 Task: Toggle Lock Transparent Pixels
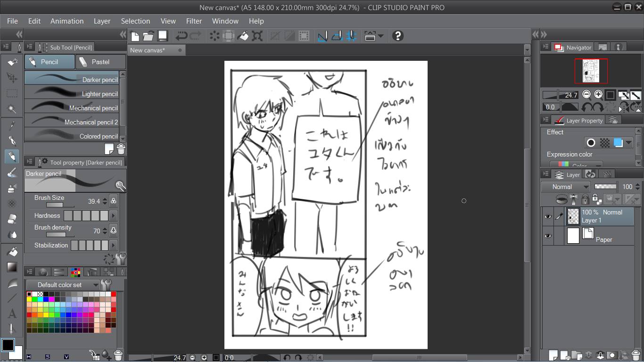click(x=596, y=199)
